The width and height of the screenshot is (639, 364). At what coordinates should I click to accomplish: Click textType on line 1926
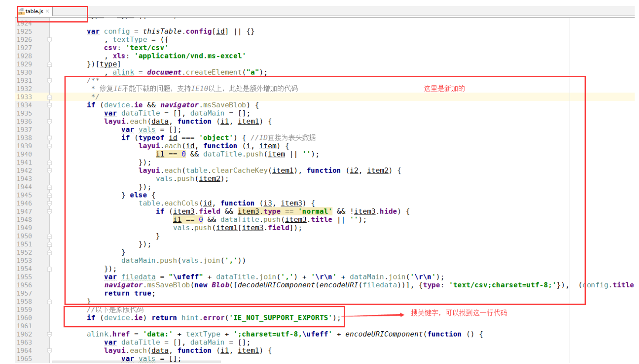point(130,40)
